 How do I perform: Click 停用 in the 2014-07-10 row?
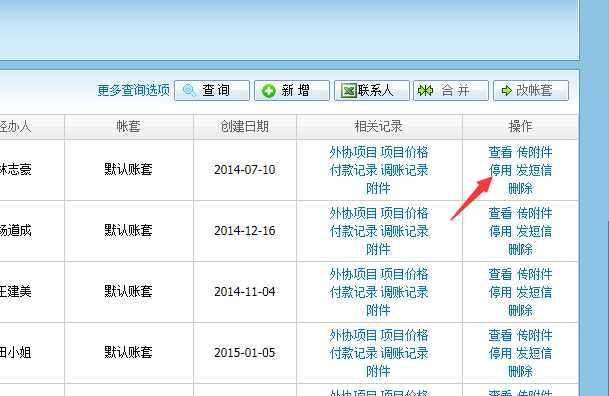500,170
